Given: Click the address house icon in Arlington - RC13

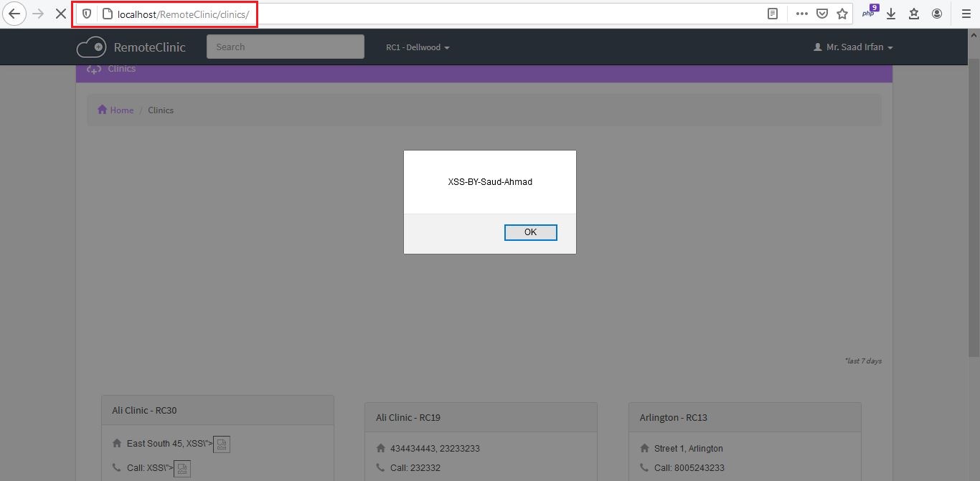Looking at the screenshot, I should coord(645,448).
